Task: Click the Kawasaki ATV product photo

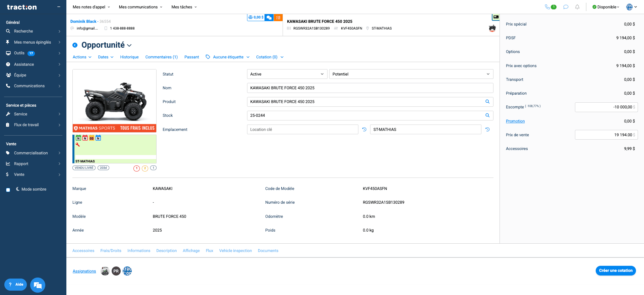Action: click(x=114, y=101)
